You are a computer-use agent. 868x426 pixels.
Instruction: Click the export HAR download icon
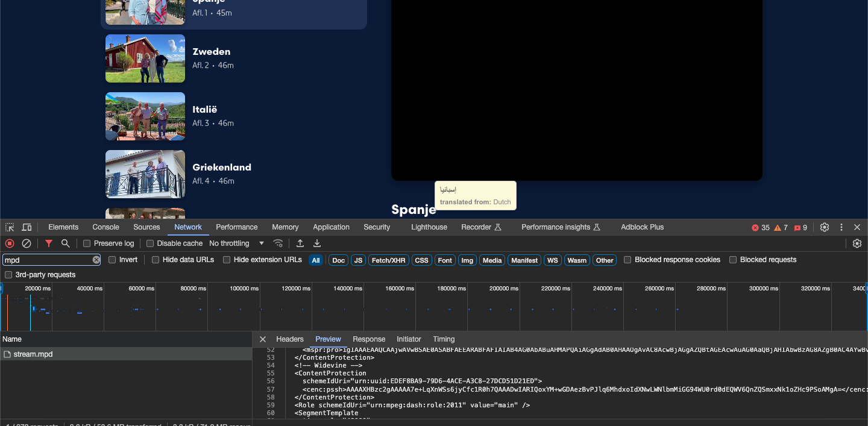317,243
